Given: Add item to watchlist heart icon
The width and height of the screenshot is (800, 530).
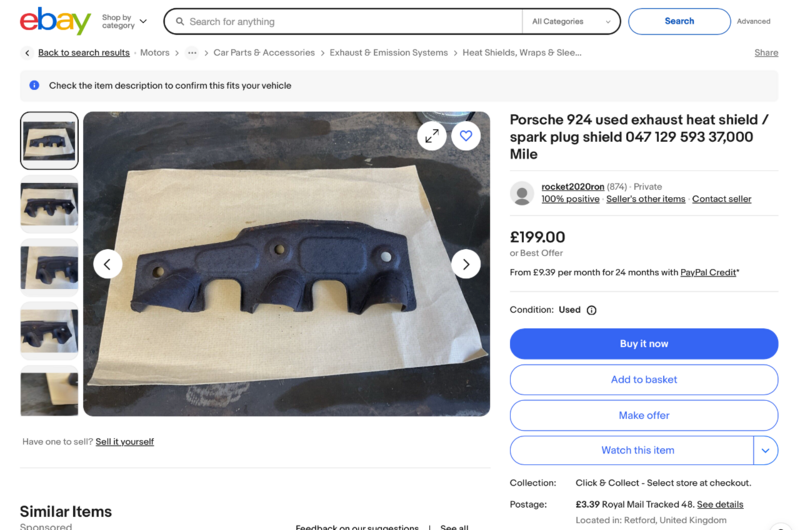Looking at the screenshot, I should click(x=466, y=136).
